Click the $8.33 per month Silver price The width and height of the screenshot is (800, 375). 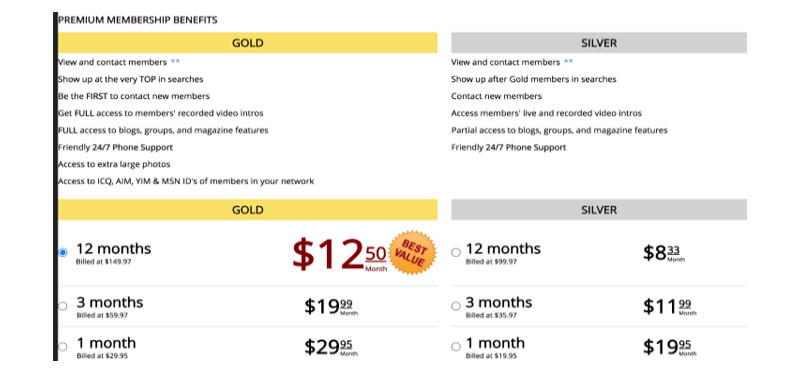click(664, 253)
